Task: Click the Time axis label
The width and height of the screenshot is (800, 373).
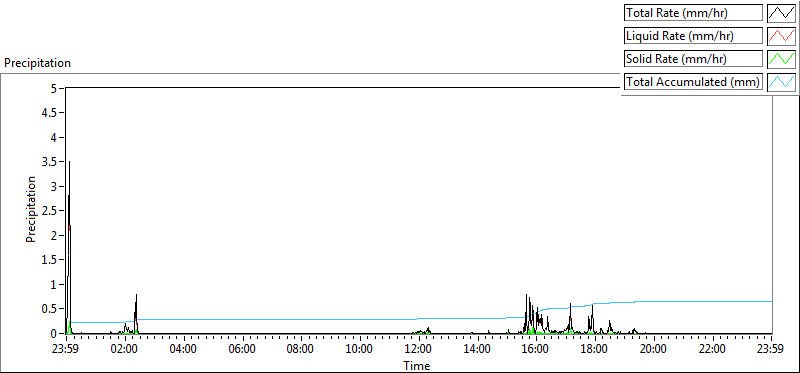Action: [417, 365]
